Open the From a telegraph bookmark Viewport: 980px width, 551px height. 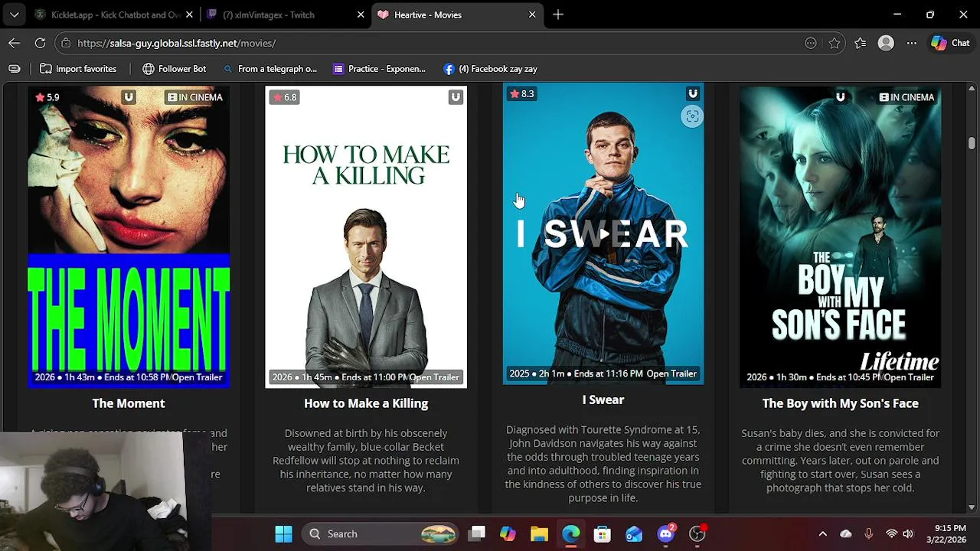click(269, 69)
